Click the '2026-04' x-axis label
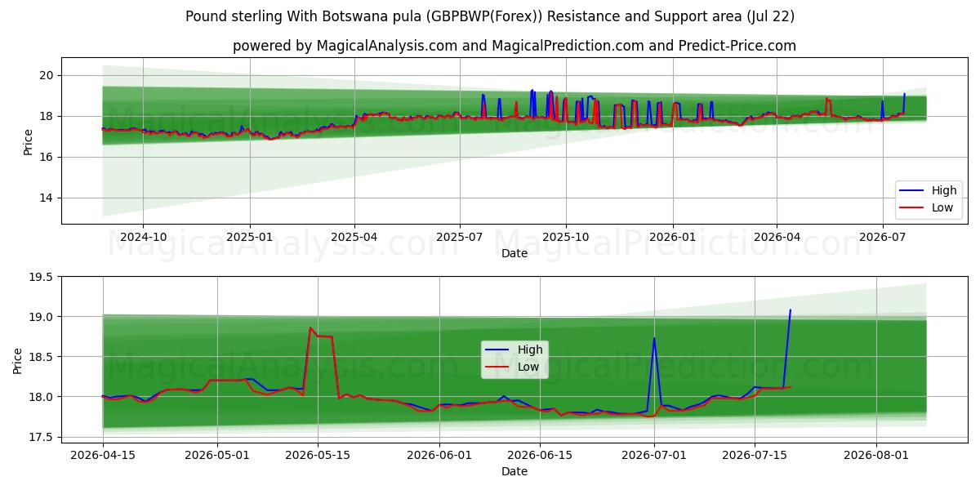This screenshot has width=980, height=490. point(776,237)
